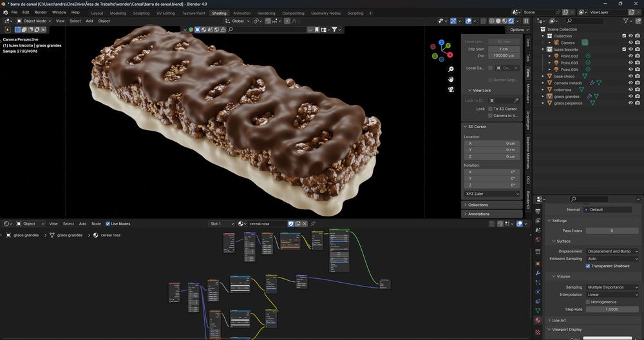Image resolution: width=644 pixels, height=340 pixels.
Task: Click the viewport Options button
Action: (x=517, y=30)
